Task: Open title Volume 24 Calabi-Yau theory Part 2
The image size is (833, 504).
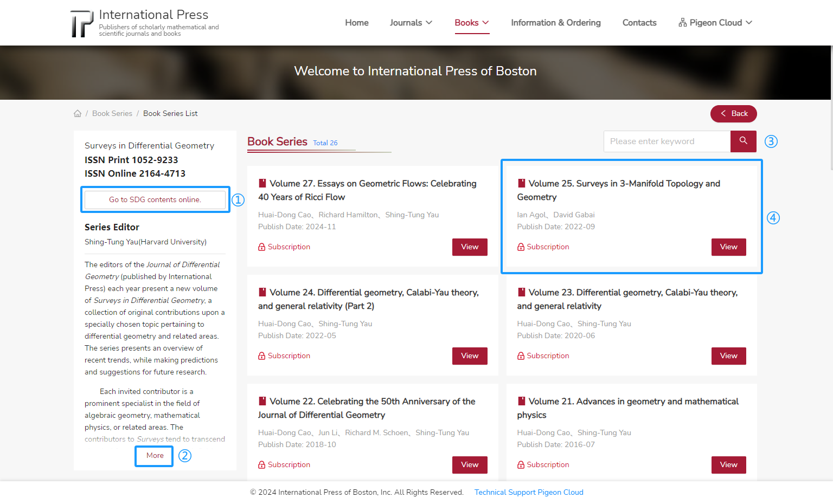Action: [x=369, y=299]
